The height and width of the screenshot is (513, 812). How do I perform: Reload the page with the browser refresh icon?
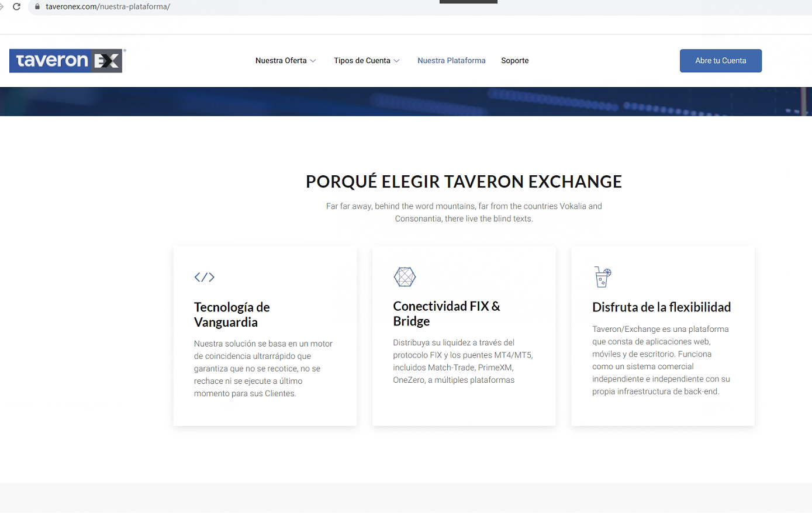coord(16,6)
